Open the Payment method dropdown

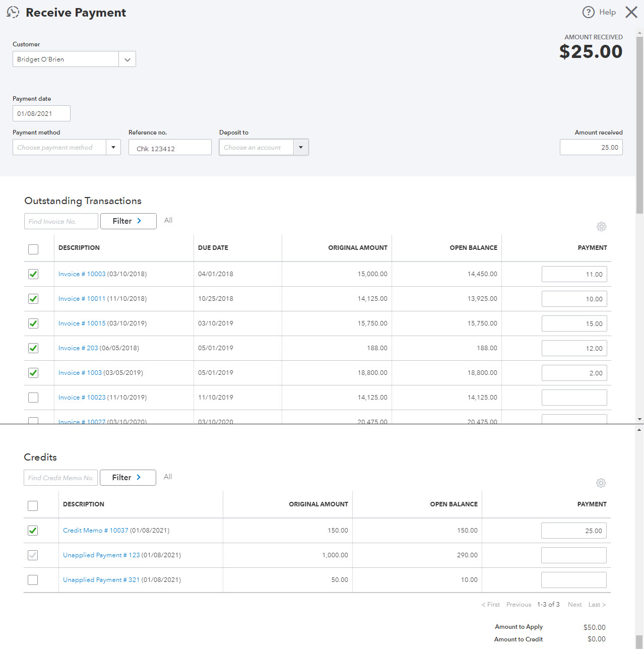pyautogui.click(x=113, y=147)
